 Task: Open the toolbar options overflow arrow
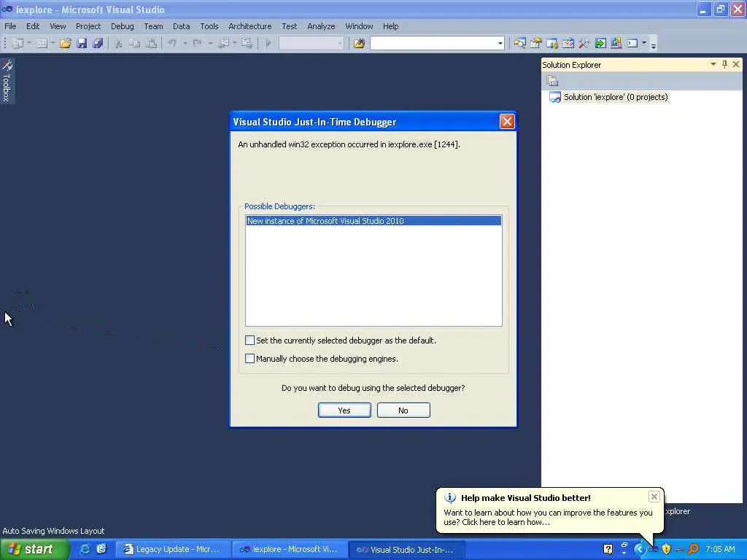point(654,46)
